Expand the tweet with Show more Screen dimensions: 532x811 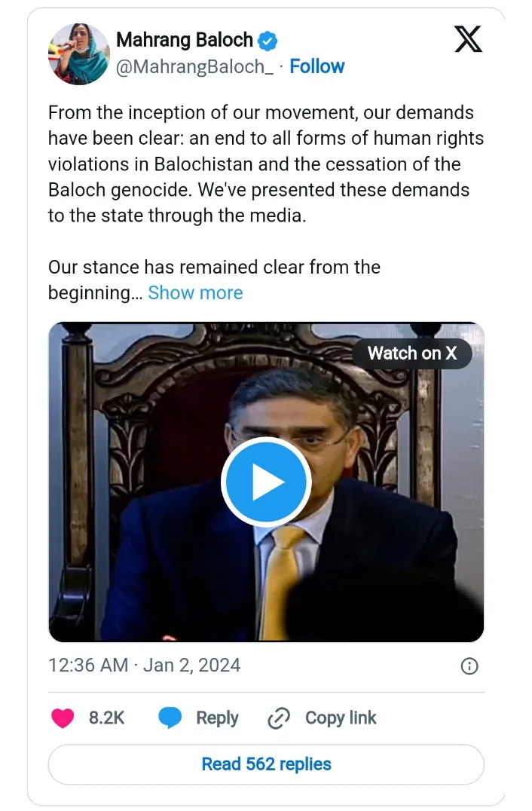[x=195, y=292]
